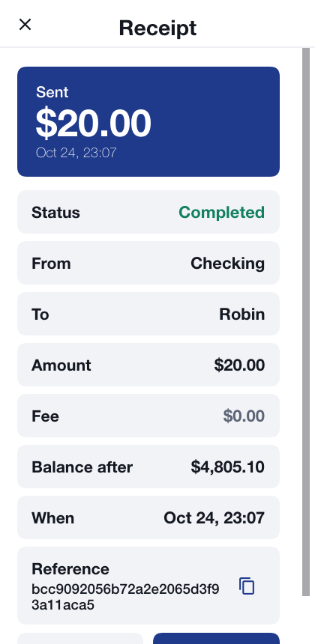The image size is (315, 644).
Task: Click the Reference label
Action: click(x=70, y=569)
